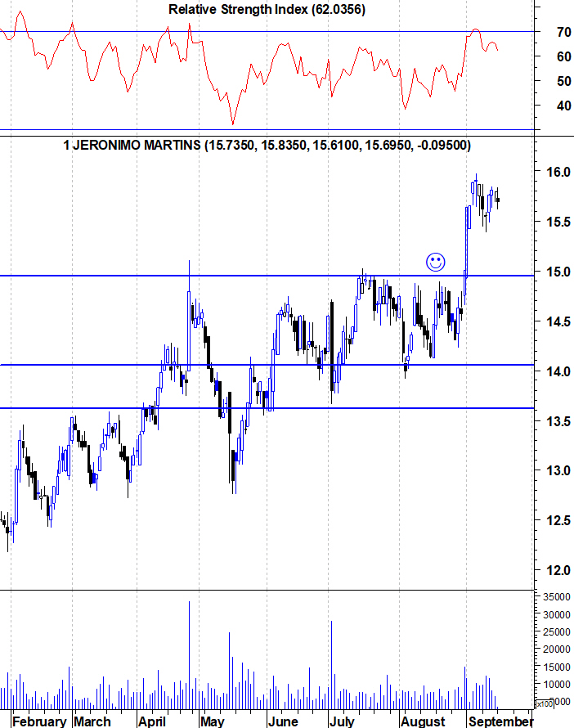Click the 15.5 price axis label
This screenshot has width=574, height=728.
(x=558, y=222)
